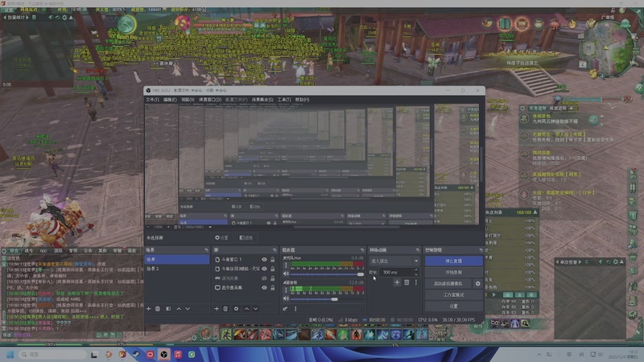Select the Display Capture source row
Image resolution: width=644 pixels, height=362 pixels.
[246, 288]
